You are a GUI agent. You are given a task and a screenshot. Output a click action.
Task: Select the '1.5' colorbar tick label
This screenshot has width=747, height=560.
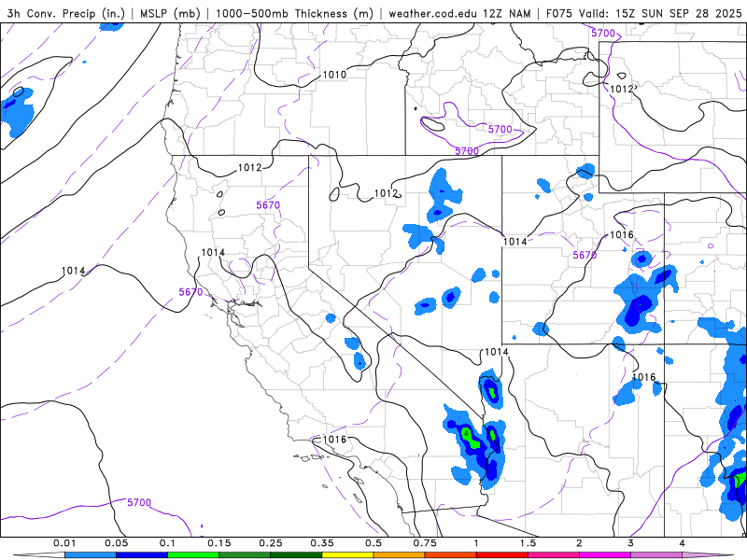click(x=528, y=543)
